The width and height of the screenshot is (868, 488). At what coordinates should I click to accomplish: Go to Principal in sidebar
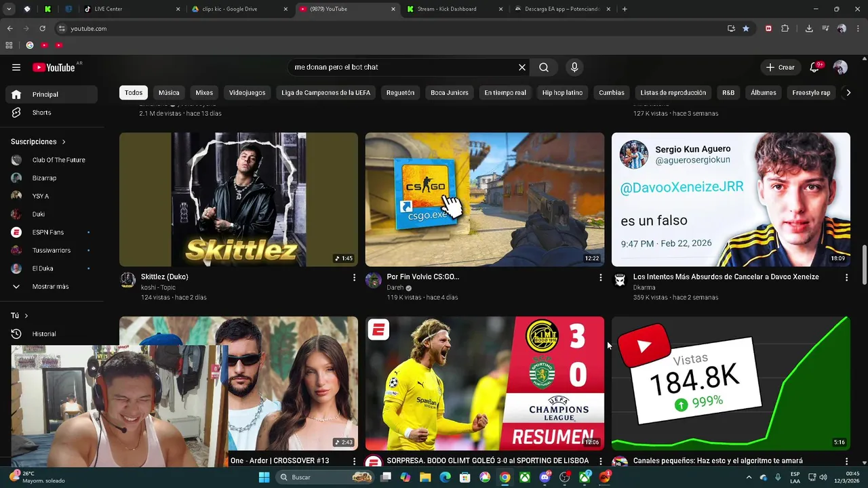click(x=53, y=94)
